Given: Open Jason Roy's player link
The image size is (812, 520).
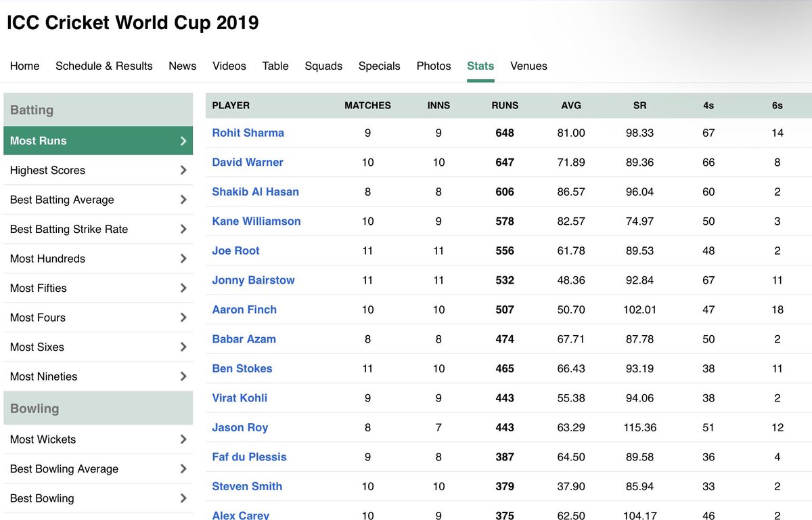Looking at the screenshot, I should point(240,427).
